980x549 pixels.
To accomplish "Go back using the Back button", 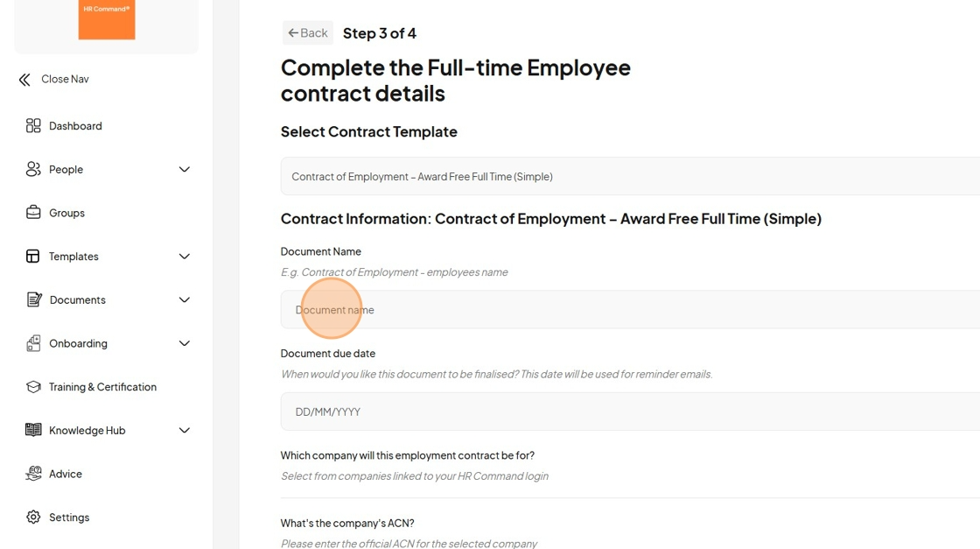I will coord(307,33).
